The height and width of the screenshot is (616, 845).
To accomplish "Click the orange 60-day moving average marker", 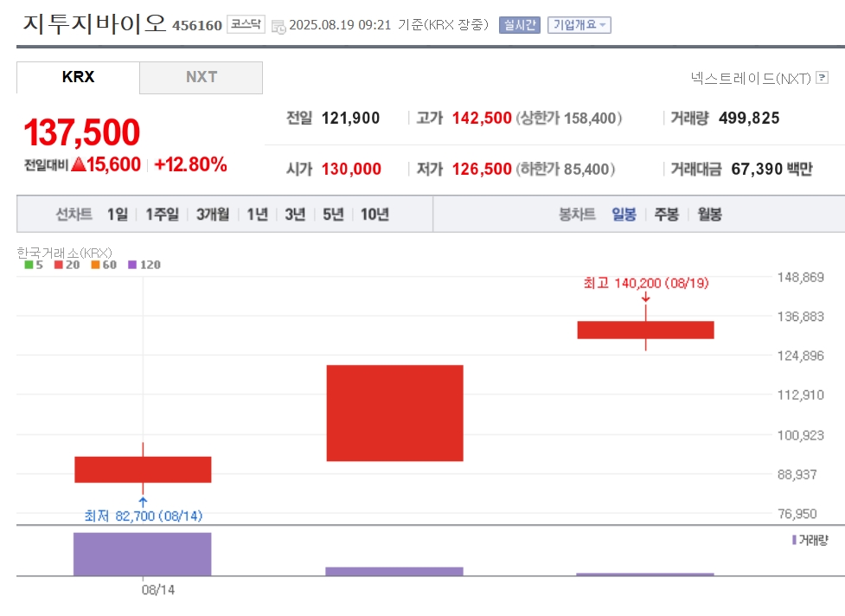I will pyautogui.click(x=95, y=265).
